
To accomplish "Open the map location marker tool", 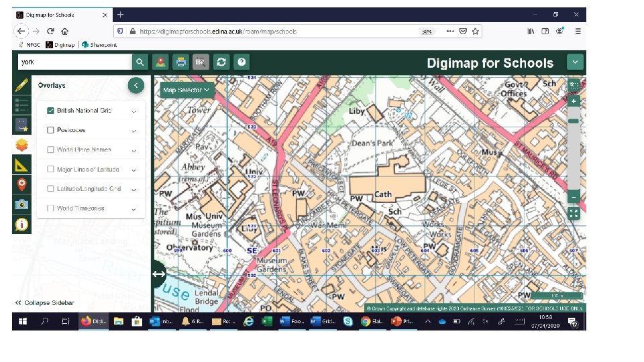I will pos(160,62).
